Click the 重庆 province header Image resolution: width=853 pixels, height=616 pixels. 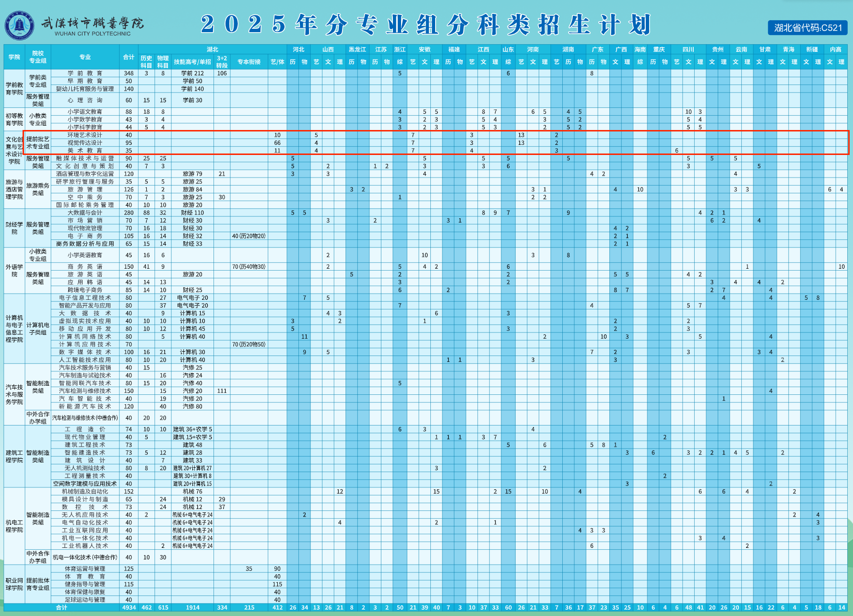point(659,49)
